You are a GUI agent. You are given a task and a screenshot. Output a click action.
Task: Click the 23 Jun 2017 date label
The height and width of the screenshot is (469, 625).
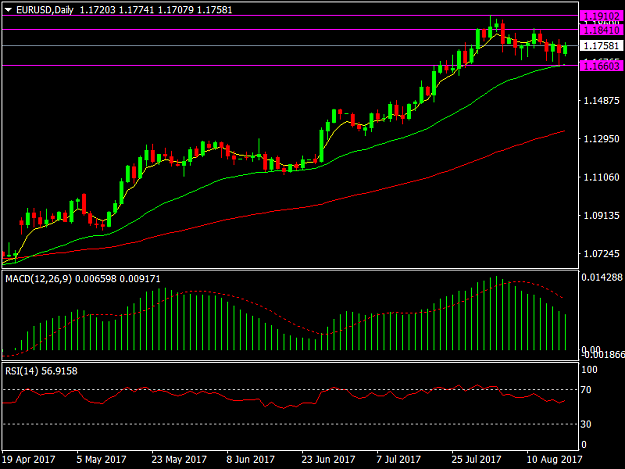(x=328, y=459)
